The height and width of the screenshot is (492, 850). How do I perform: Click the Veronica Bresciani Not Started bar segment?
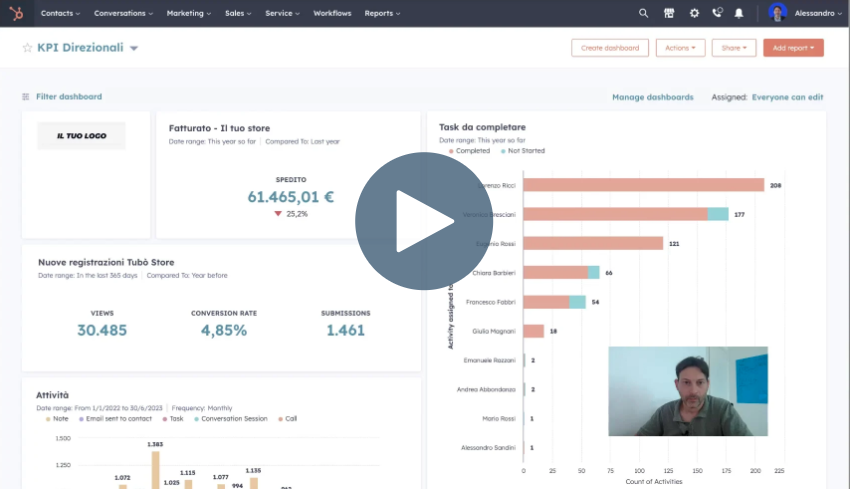[x=718, y=214]
